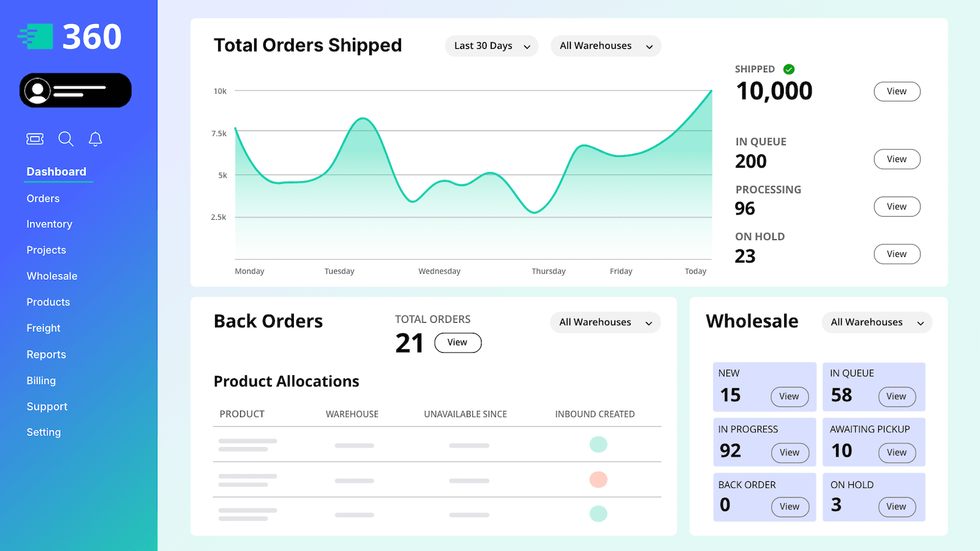Click View for Back Orders total of 21
The height and width of the screenshot is (551, 980).
point(458,342)
